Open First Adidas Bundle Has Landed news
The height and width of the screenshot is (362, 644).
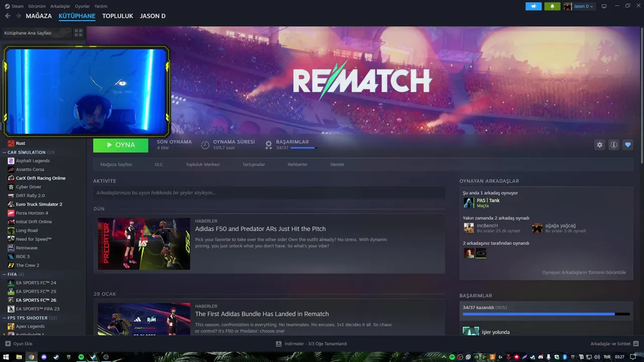[262, 314]
